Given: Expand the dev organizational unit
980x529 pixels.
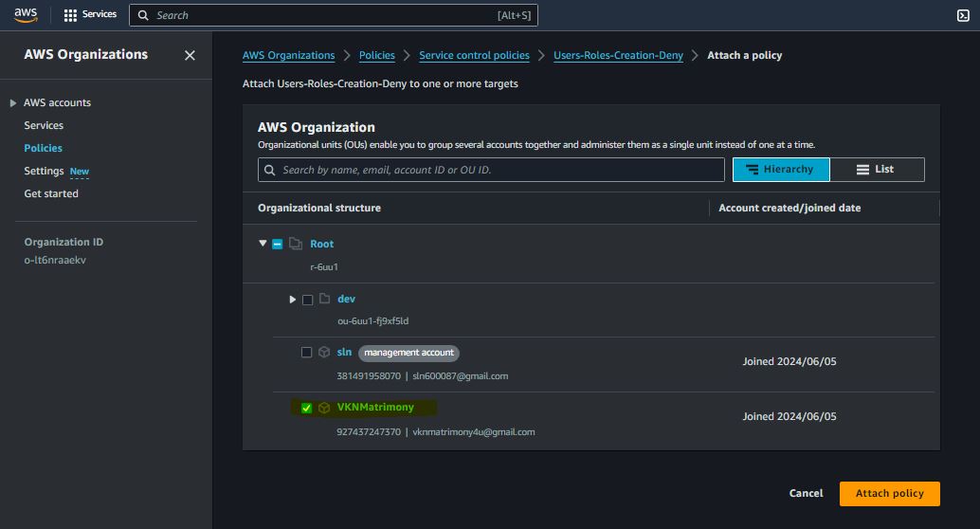Looking at the screenshot, I should click(293, 300).
